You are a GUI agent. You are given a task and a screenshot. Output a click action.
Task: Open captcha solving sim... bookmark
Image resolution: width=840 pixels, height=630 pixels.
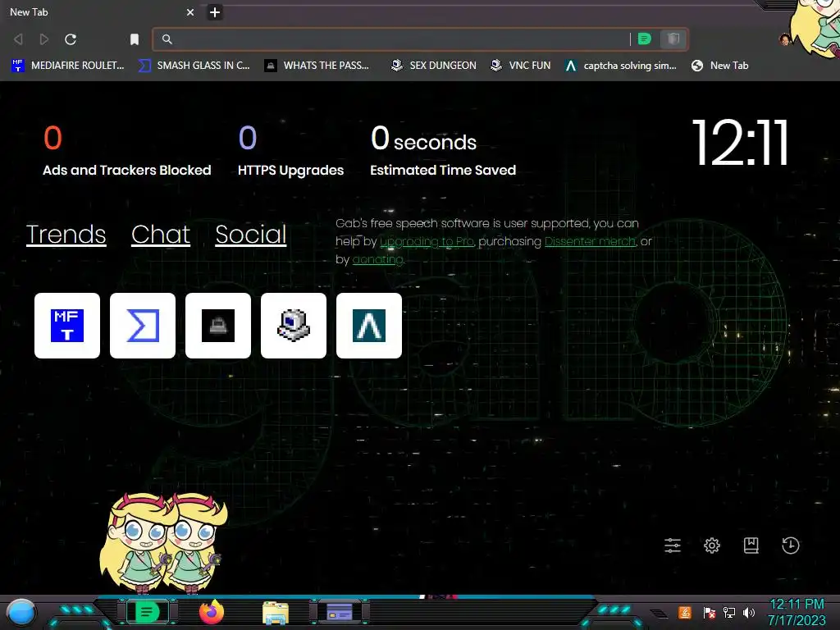(x=621, y=66)
